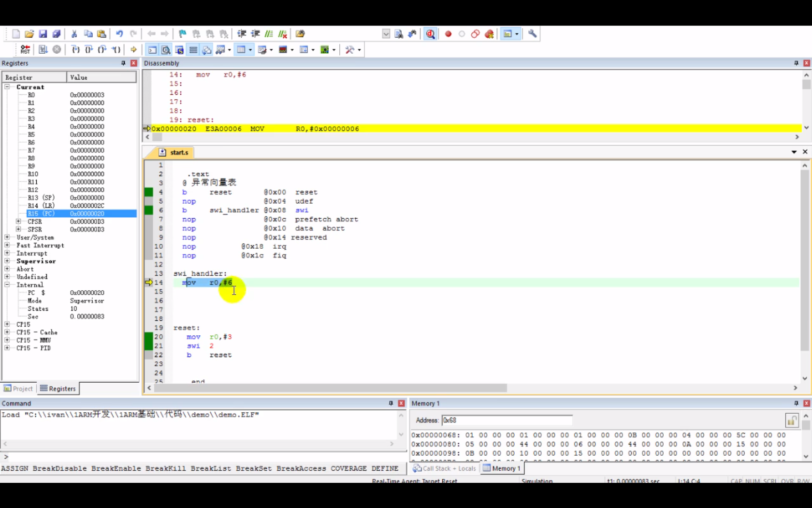Click the BreakSet command hint

(x=253, y=468)
